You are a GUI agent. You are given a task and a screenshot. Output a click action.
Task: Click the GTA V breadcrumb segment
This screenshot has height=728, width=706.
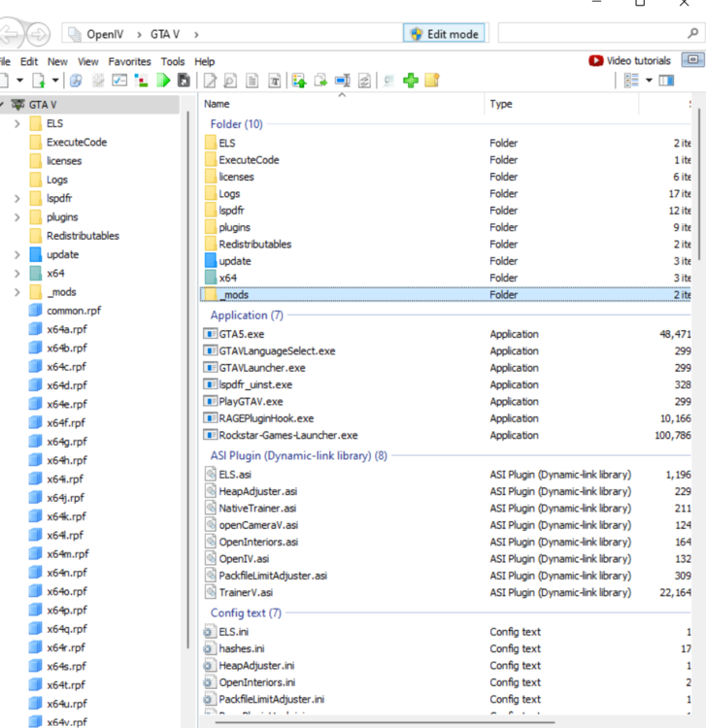(165, 34)
